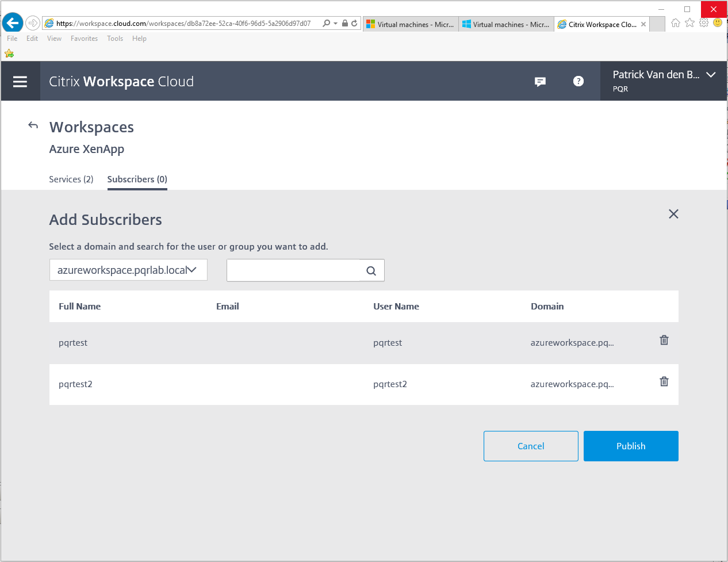Open the Help menu

point(139,39)
